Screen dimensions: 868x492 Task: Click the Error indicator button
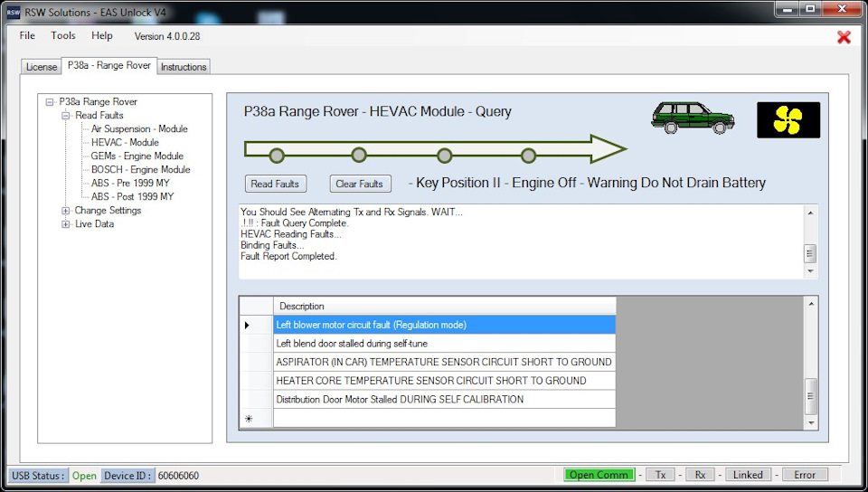click(805, 475)
